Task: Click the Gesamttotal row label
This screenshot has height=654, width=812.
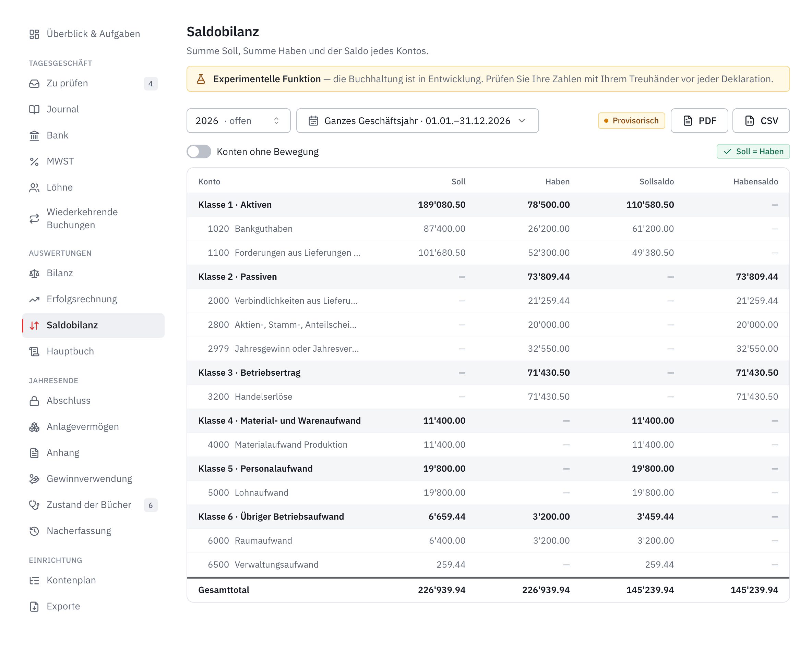Action: [x=224, y=590]
